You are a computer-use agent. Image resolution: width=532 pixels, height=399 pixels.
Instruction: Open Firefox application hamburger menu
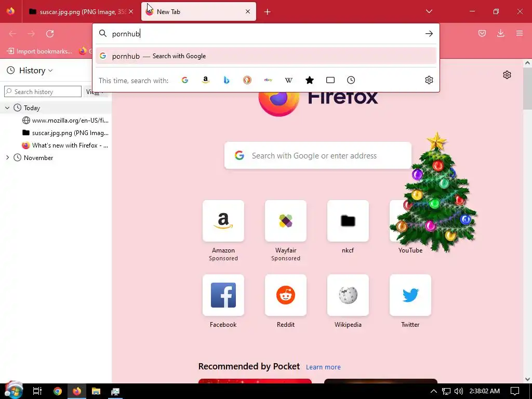[x=520, y=33]
